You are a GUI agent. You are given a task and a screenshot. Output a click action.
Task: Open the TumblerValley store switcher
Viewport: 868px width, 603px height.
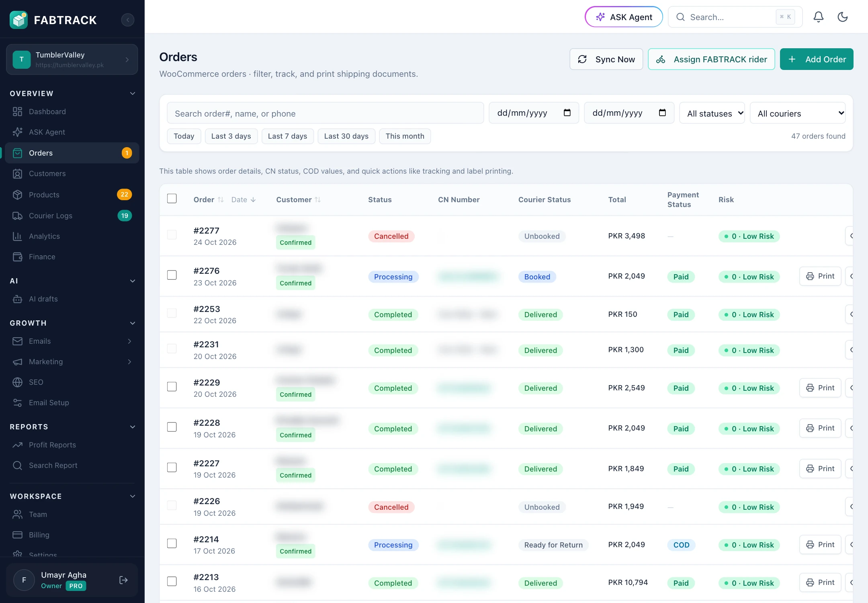pos(72,59)
